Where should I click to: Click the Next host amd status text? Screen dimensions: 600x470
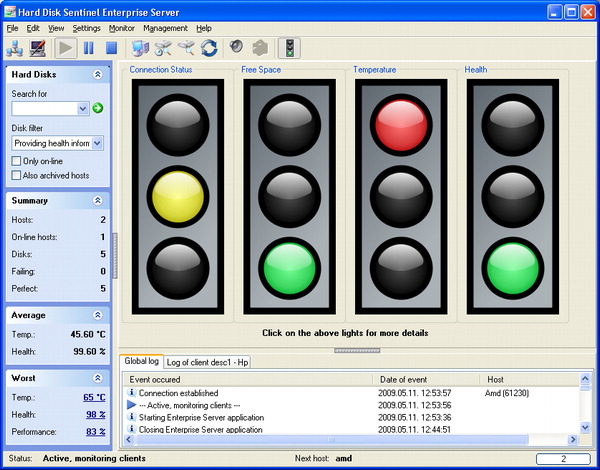pyautogui.click(x=323, y=458)
